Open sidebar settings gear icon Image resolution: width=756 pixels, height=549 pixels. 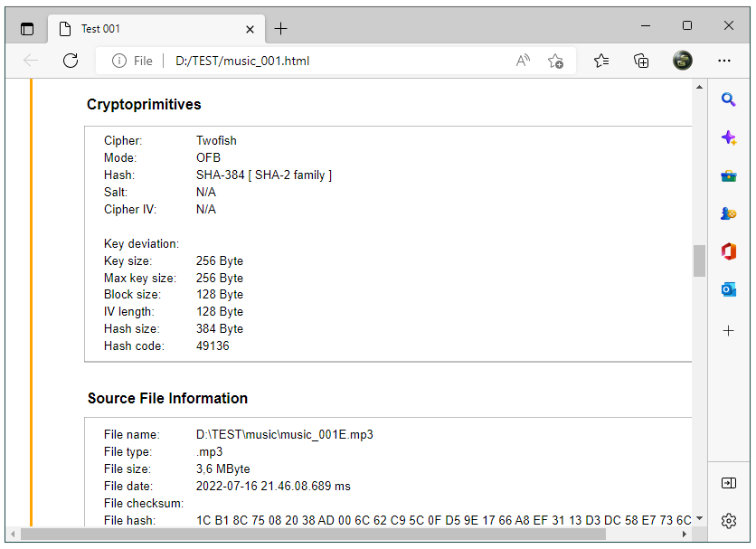[x=729, y=521]
